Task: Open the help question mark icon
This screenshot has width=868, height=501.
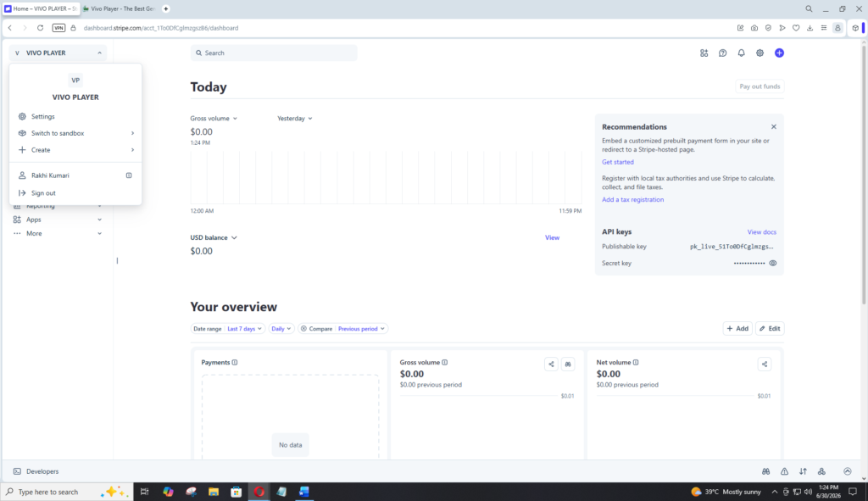Action: tap(722, 53)
